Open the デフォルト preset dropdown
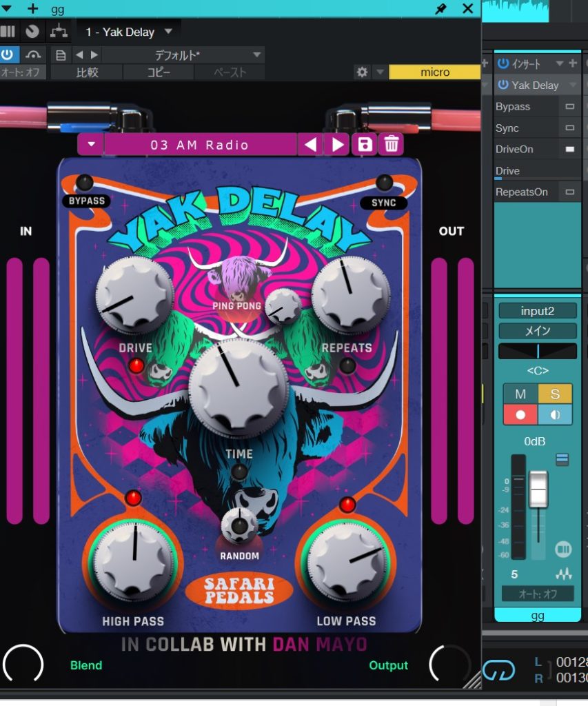 (x=256, y=54)
